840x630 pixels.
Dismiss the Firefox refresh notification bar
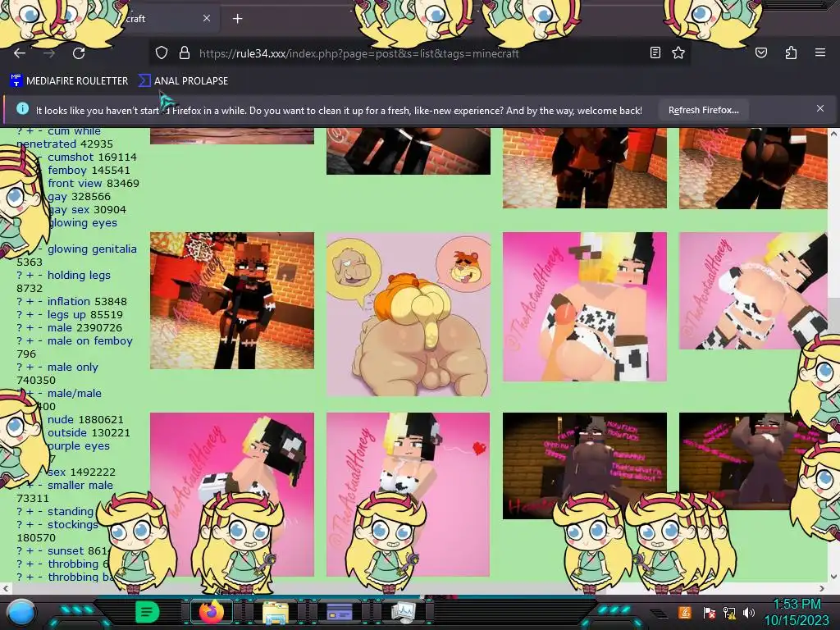tap(820, 108)
